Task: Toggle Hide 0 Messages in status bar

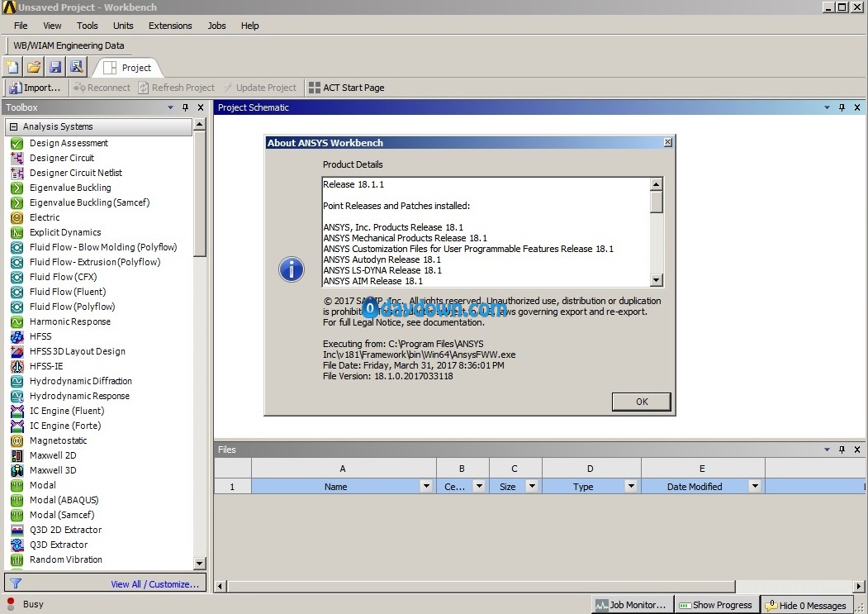Action: point(805,606)
